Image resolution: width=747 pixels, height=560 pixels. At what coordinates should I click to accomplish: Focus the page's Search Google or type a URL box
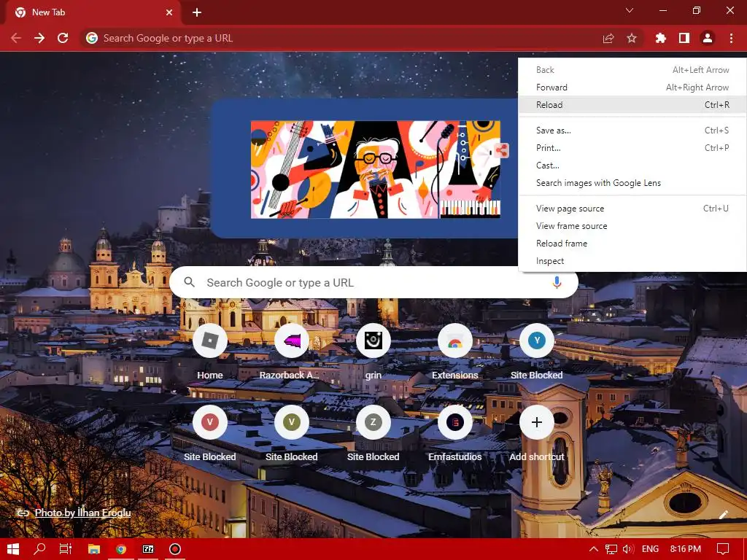pyautogui.click(x=373, y=282)
